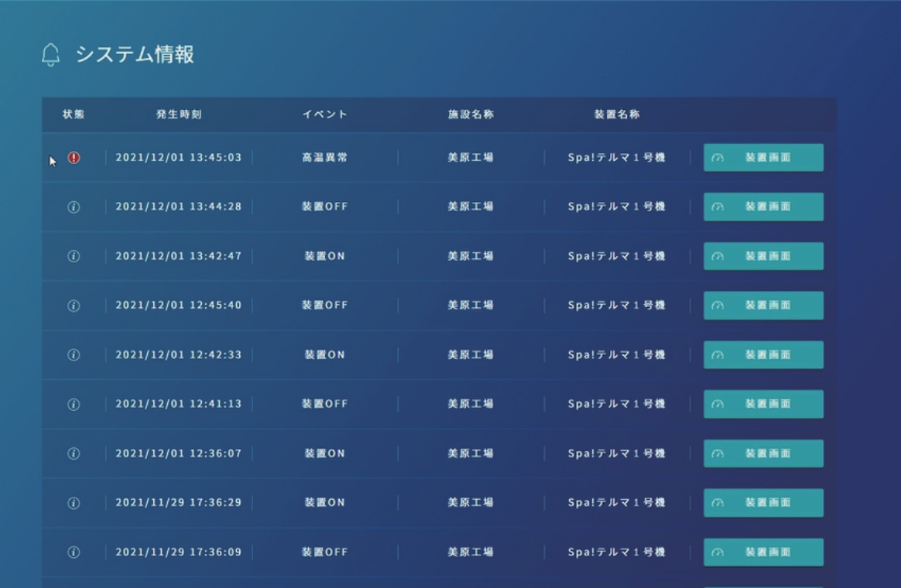The width and height of the screenshot is (901, 588).
Task: Click the red alert icon for 高温異常
Action: tap(74, 158)
